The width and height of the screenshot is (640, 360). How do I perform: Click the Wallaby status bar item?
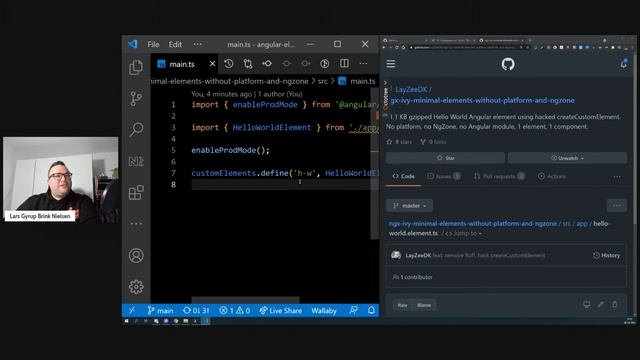click(x=324, y=311)
